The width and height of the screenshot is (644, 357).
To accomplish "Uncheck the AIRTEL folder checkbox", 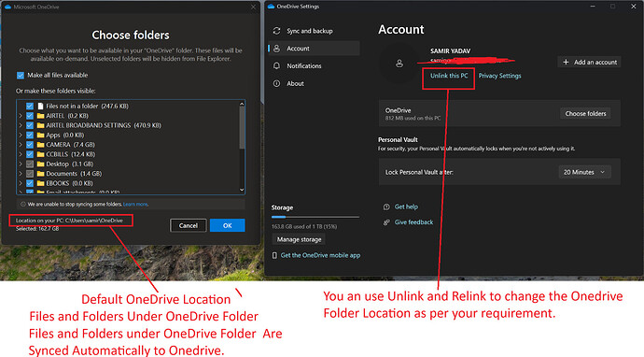I will (30, 116).
